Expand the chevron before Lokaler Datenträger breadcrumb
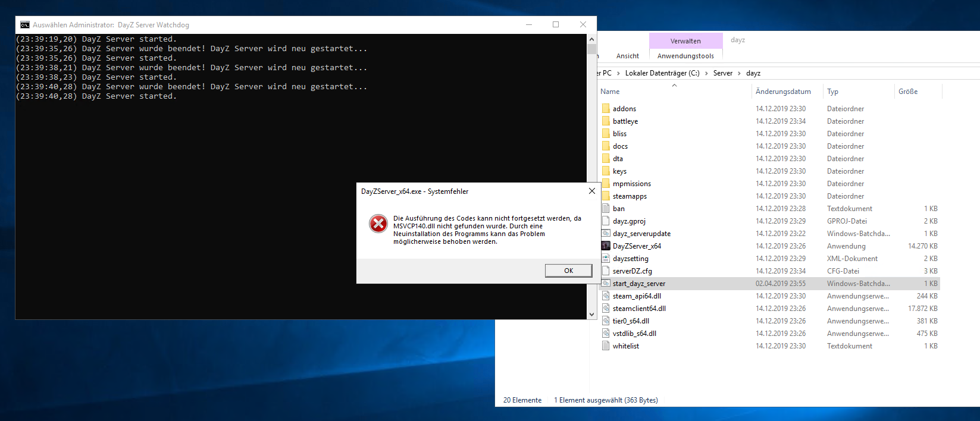The image size is (980, 421). point(618,73)
